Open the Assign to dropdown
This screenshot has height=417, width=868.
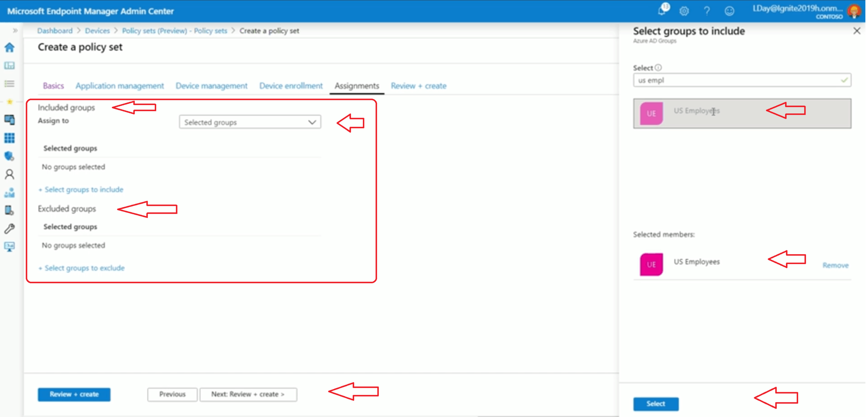(250, 122)
